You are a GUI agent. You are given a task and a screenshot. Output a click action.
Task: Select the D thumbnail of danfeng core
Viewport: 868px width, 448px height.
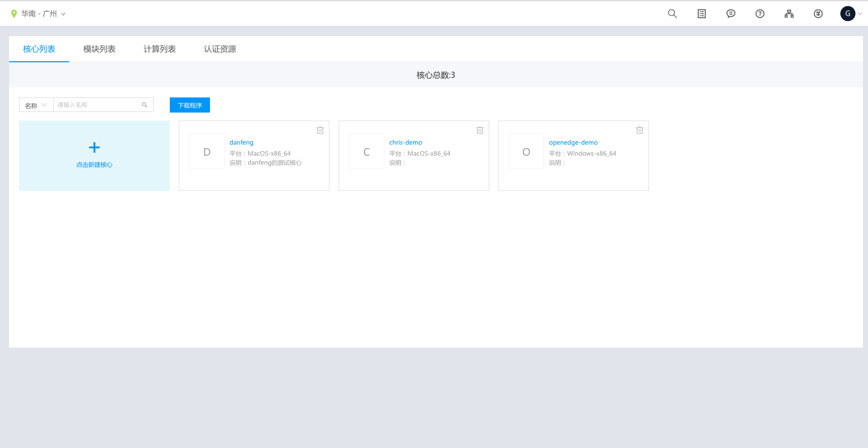click(207, 151)
